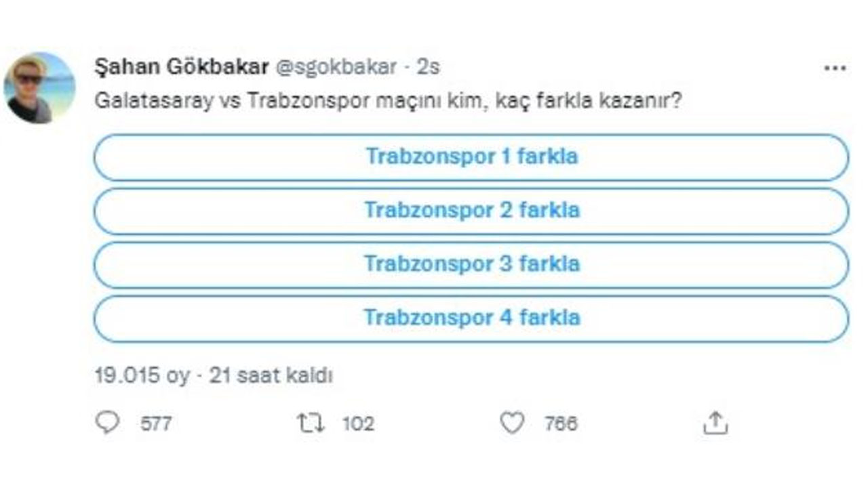868x477 pixels.
Task: Select poll option Trabzonspor 4 farkla
Action: pyautogui.click(x=471, y=318)
